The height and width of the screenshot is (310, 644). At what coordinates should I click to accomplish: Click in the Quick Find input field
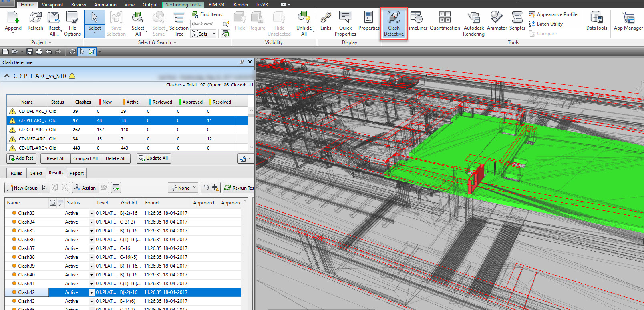click(x=206, y=24)
